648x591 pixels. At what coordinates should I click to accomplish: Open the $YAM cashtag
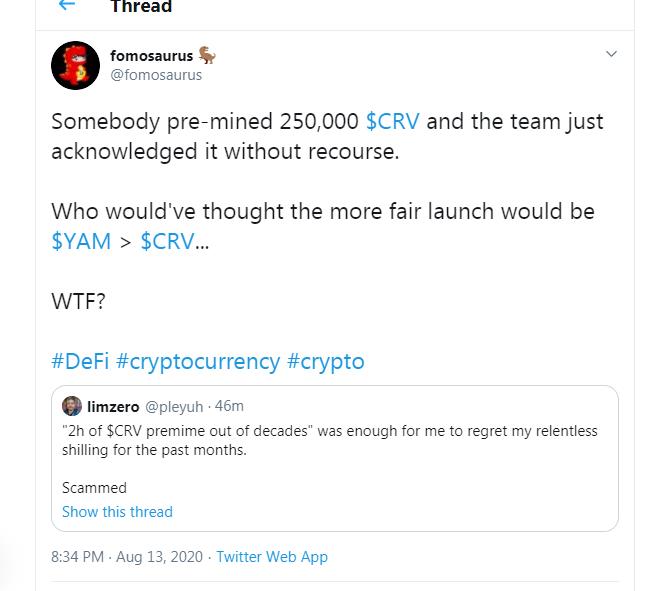[81, 241]
